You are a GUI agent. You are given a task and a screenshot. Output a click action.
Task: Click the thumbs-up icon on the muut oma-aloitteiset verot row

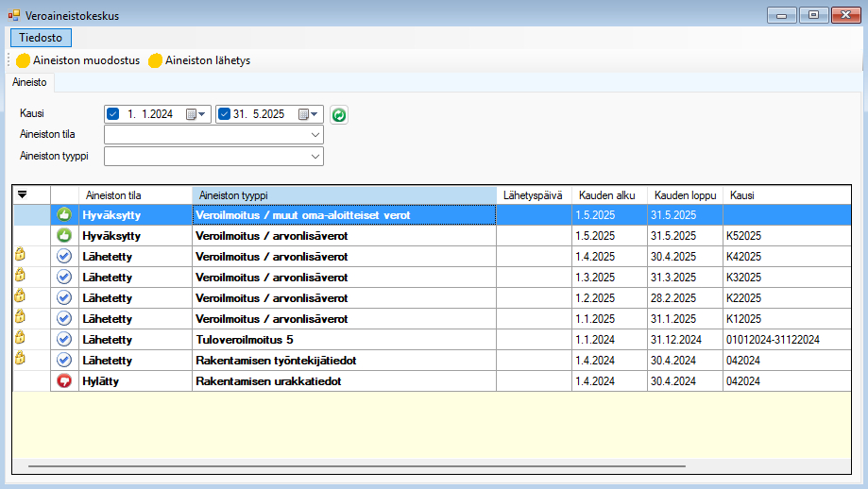(64, 215)
